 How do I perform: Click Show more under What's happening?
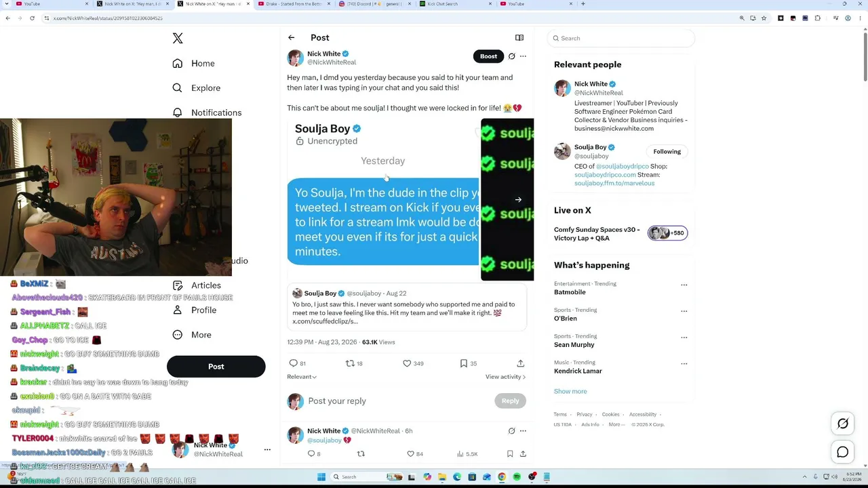pos(570,392)
